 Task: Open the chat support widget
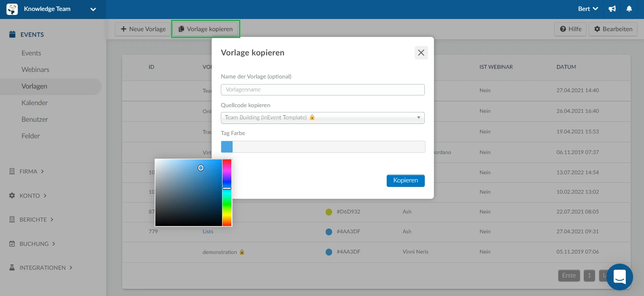[620, 277]
